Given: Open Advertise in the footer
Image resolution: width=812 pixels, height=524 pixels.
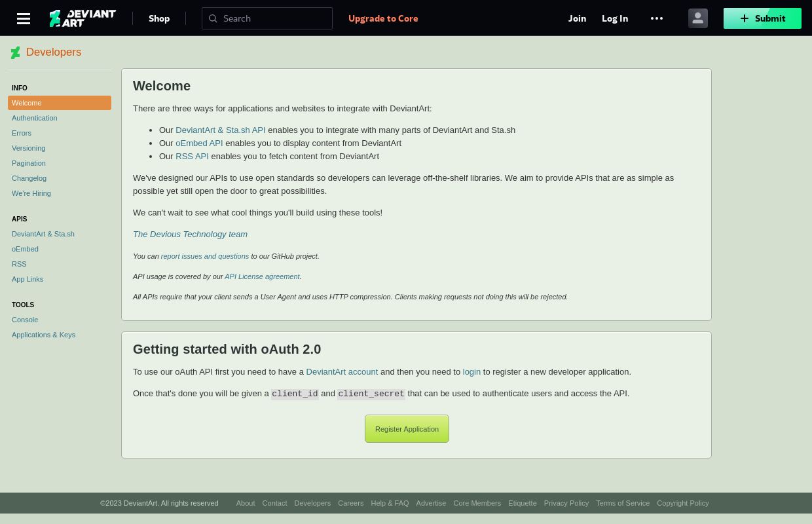Looking at the screenshot, I should 431,503.
